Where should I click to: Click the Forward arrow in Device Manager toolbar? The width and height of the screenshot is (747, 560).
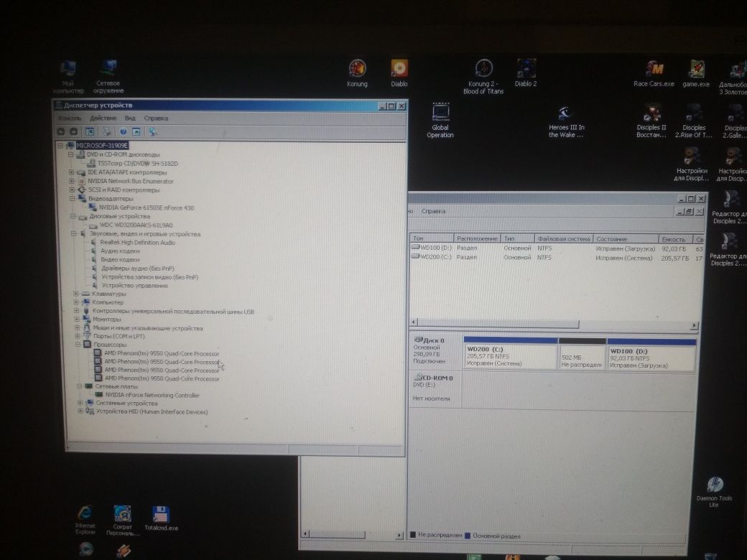[x=74, y=131]
